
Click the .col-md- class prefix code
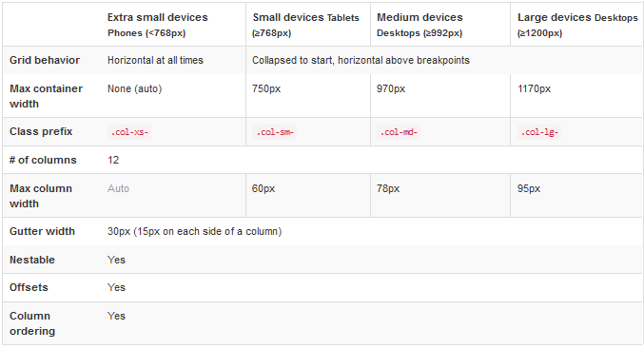pos(399,132)
